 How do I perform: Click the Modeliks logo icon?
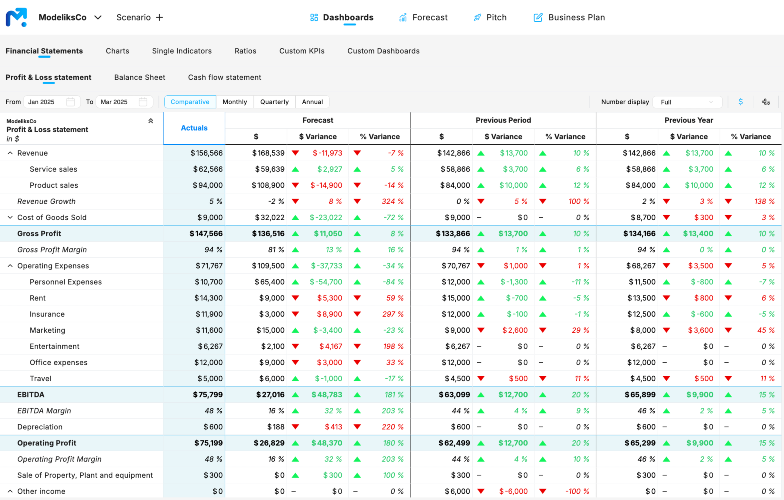coord(16,18)
